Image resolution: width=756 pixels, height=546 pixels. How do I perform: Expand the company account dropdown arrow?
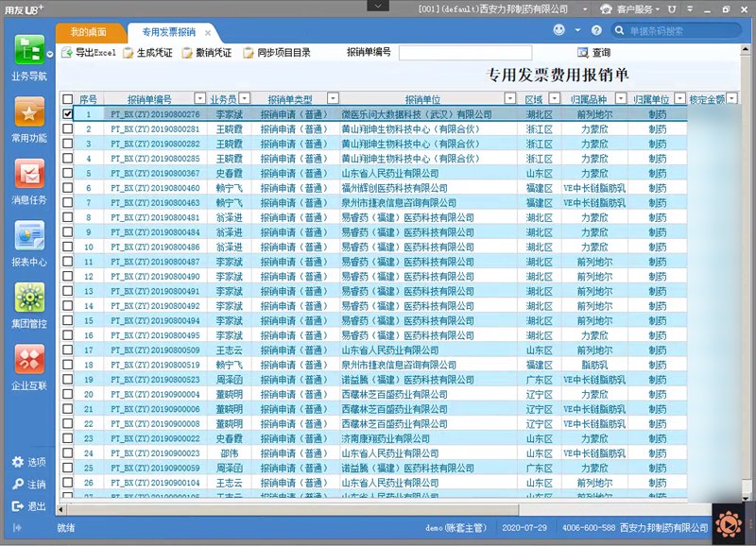pos(585,9)
